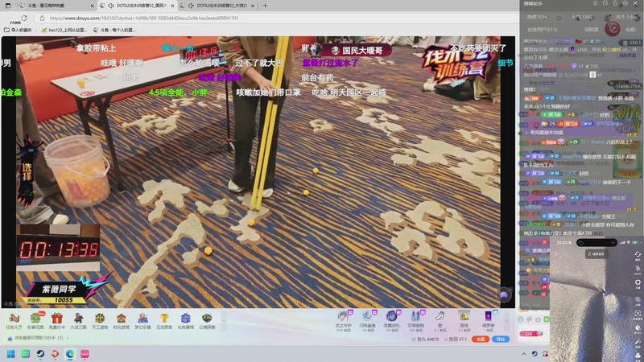
Task: Show hidden system tray icons
Action: tap(524, 354)
